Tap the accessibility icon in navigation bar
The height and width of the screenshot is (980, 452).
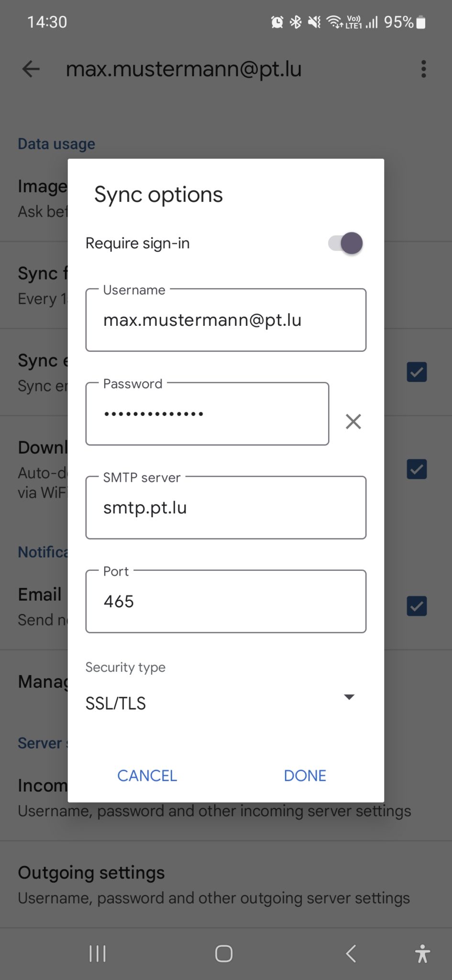423,953
